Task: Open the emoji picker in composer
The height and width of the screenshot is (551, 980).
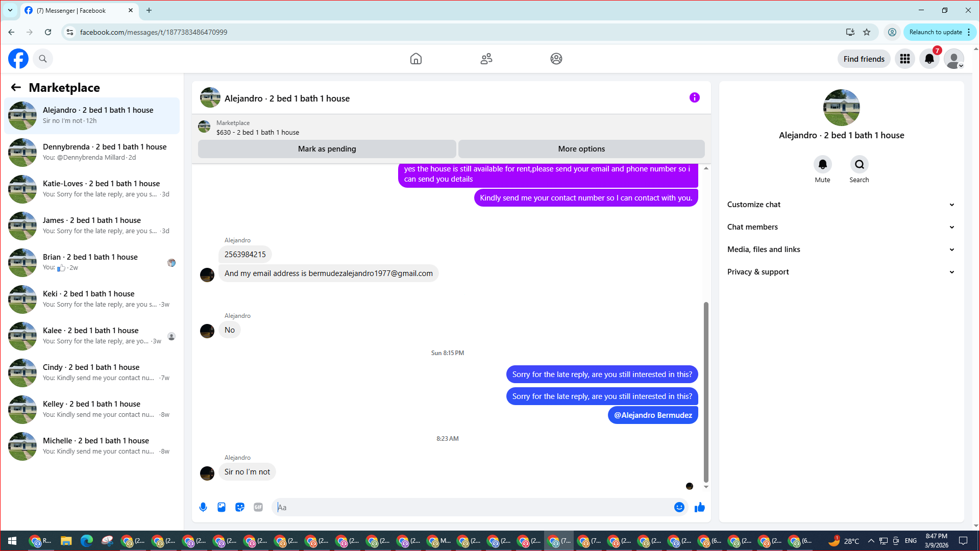Action: 679,507
